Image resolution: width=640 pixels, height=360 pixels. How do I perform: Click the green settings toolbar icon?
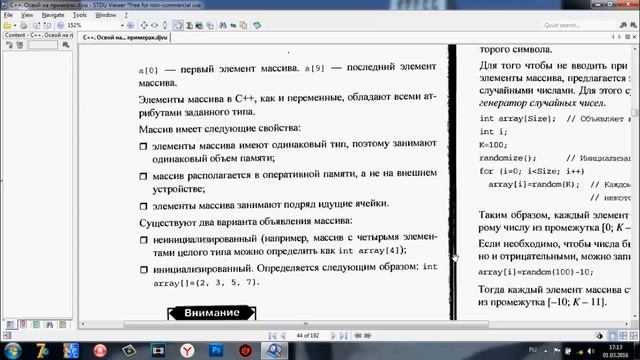tap(257, 25)
